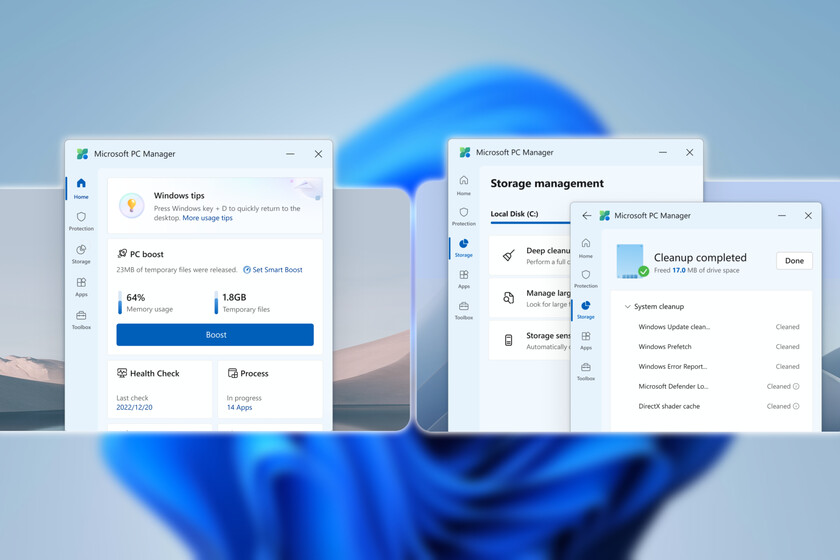Go to Home in Storage management window sidebar
840x560 pixels.
point(464,184)
